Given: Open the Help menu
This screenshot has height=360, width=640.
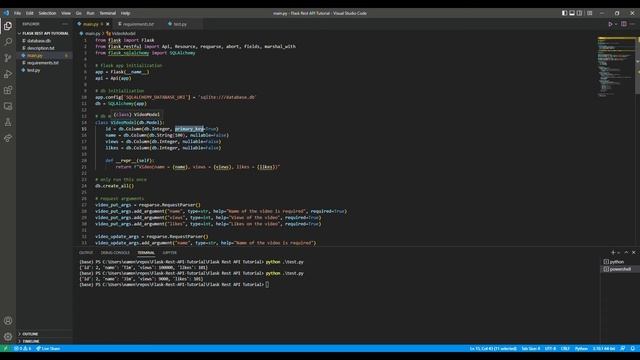Looking at the screenshot, I should click(125, 13).
